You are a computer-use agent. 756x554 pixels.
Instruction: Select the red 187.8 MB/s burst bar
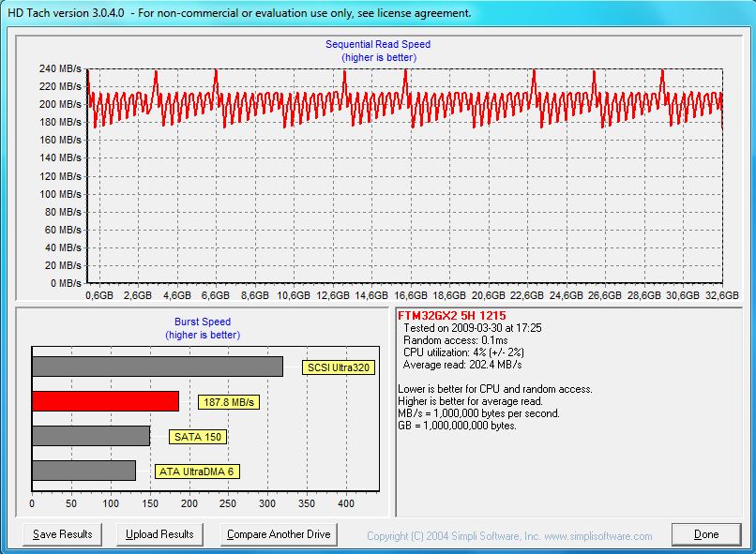(105, 401)
